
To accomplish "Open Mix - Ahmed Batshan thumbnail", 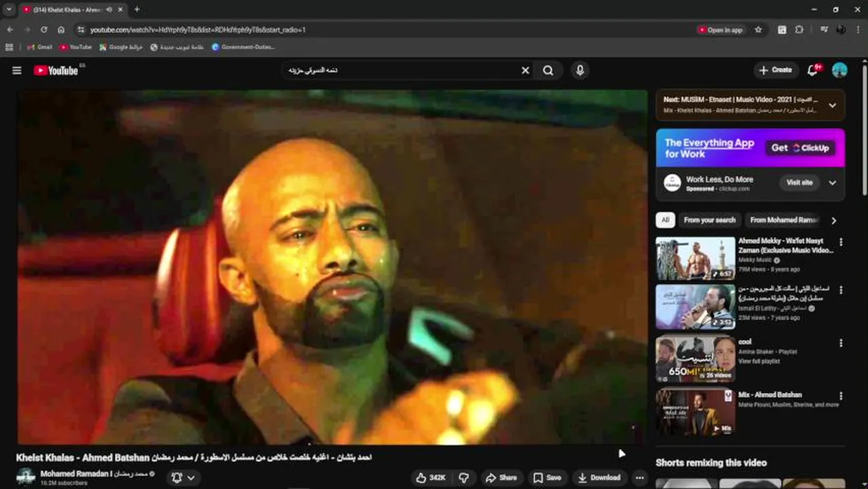I will tap(695, 411).
